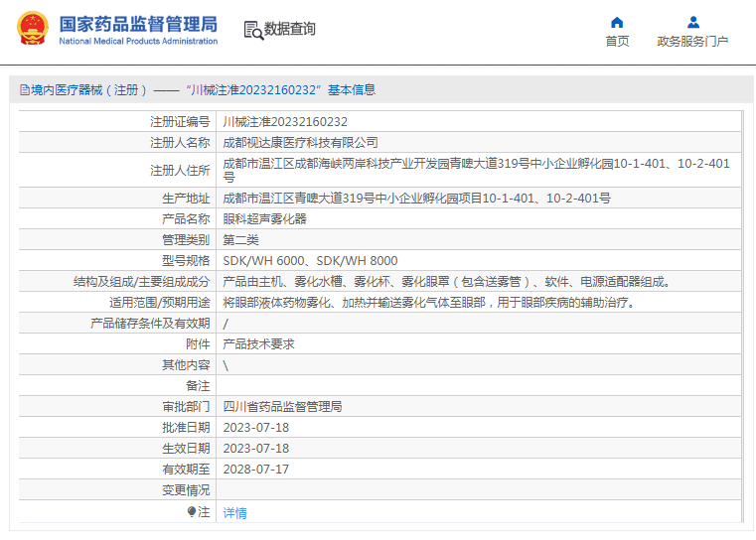Click 适用范围/预期用途 label
756x540 pixels.
160,303
